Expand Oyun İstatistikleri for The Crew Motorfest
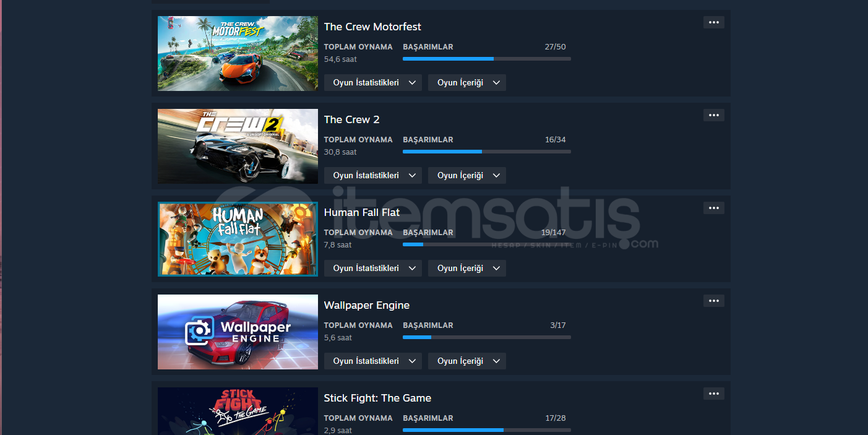868x435 pixels. coord(373,82)
